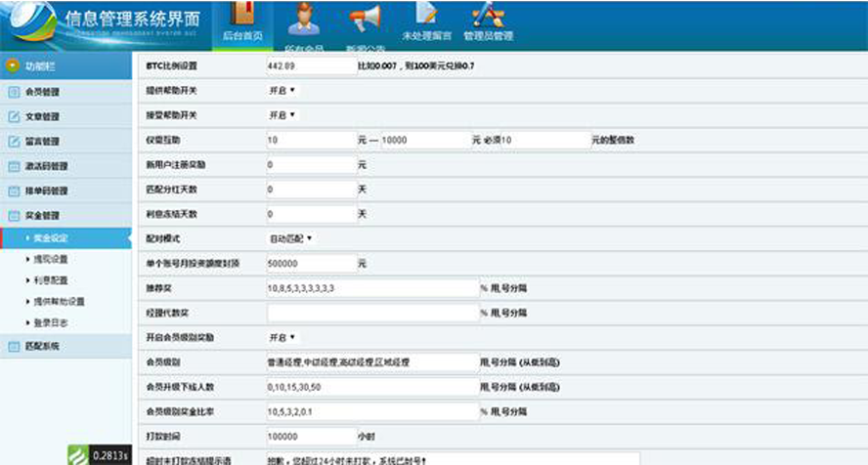Click the 信息管理系统界面 title text

tap(132, 19)
